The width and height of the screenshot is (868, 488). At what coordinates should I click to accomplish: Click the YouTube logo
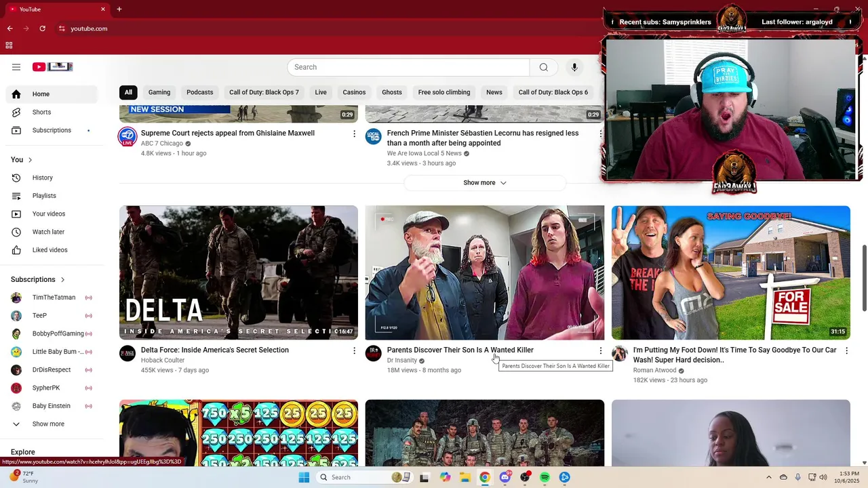tap(52, 66)
